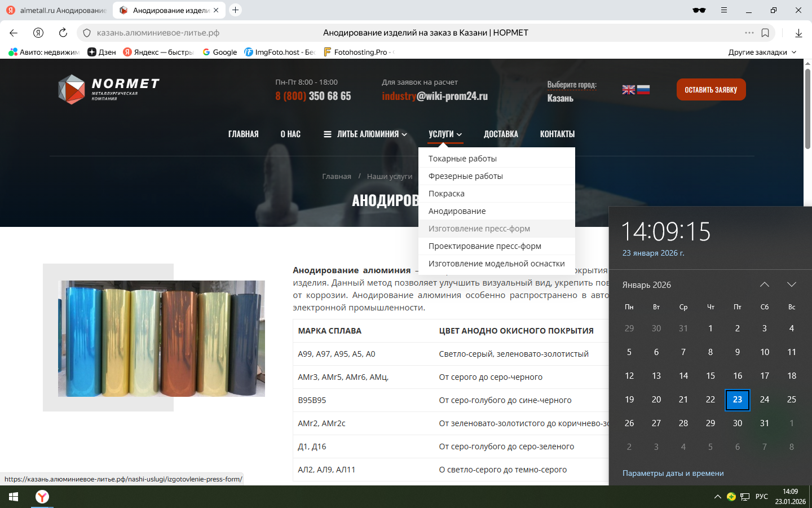Open 'Параметры даты и времени' settings link
The height and width of the screenshot is (508, 812).
click(673, 474)
